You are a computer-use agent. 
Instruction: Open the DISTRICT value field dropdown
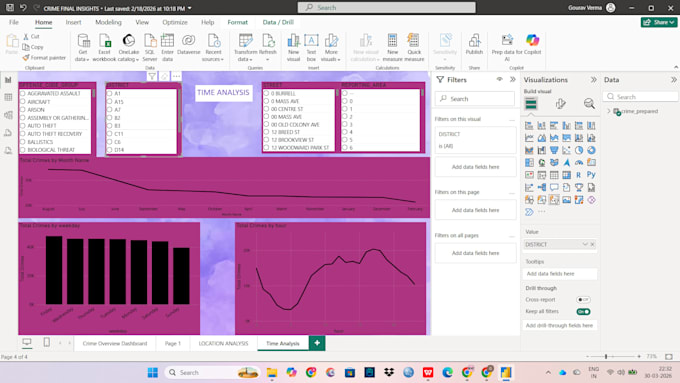pyautogui.click(x=585, y=245)
